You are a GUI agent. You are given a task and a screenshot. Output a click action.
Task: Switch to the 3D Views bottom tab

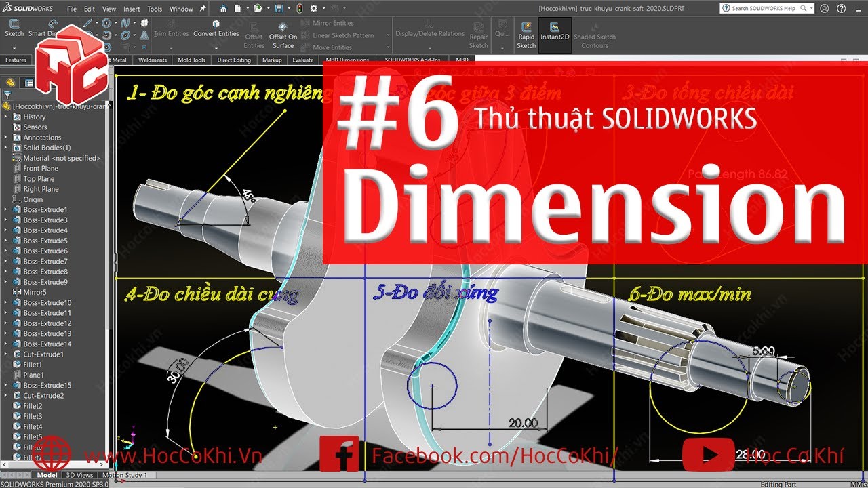pos(79,475)
